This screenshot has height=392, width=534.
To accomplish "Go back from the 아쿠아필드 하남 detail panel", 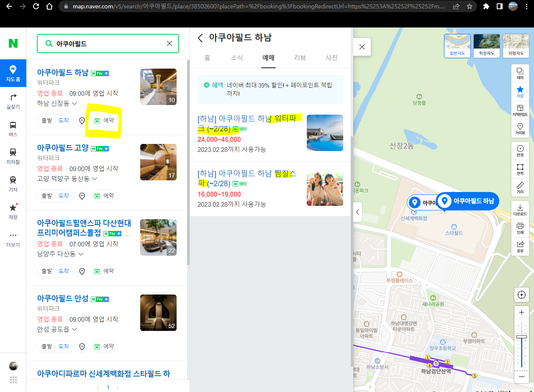I will pyautogui.click(x=200, y=38).
